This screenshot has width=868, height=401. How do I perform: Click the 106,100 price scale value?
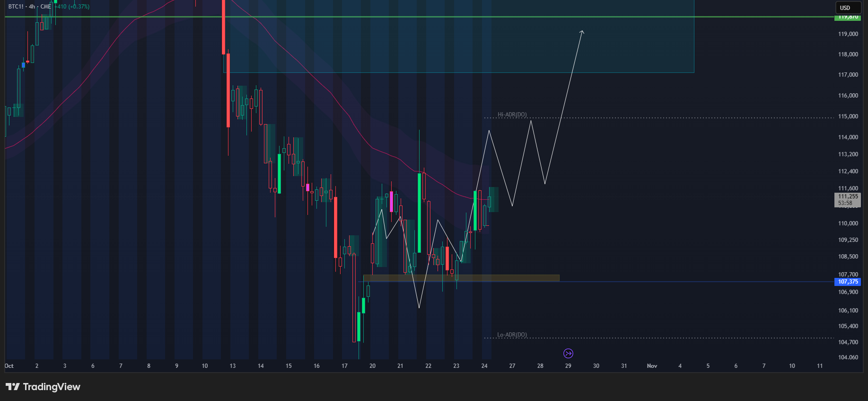pyautogui.click(x=848, y=311)
